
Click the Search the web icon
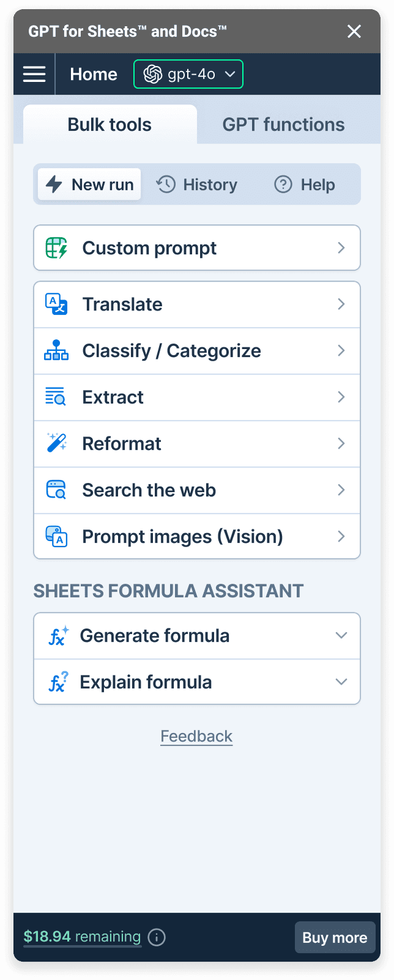pyautogui.click(x=56, y=490)
